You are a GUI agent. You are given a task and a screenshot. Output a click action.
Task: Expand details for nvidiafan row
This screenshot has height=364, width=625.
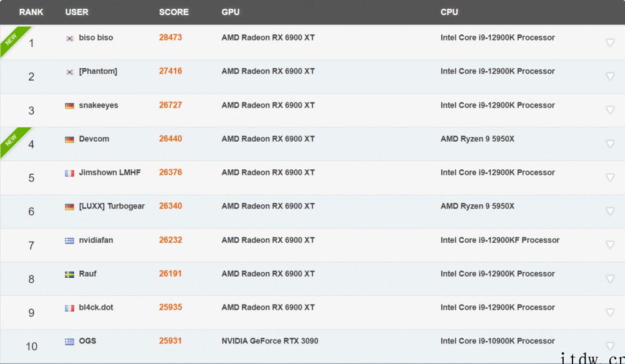tap(610, 245)
